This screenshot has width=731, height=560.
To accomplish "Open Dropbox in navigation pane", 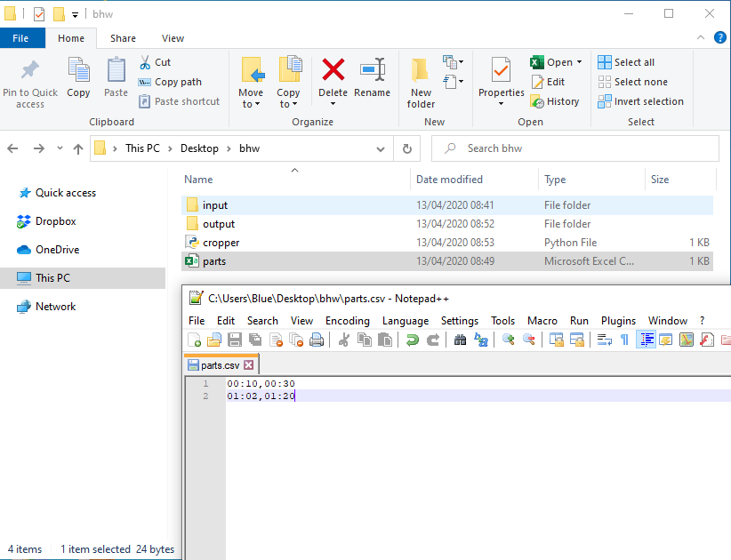I will (x=46, y=221).
